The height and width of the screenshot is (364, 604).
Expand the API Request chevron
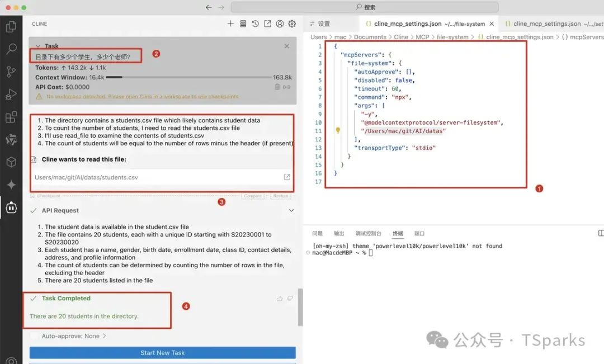click(x=291, y=211)
